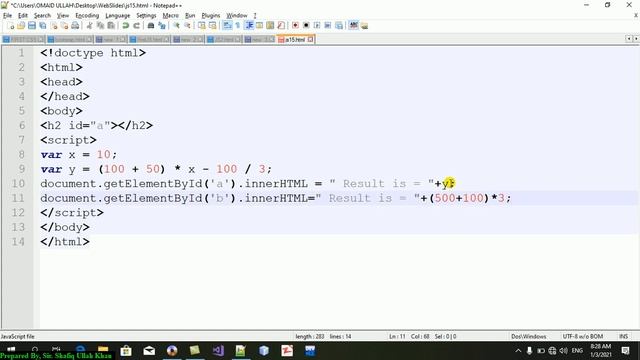Open the Search menu

(x=42, y=16)
